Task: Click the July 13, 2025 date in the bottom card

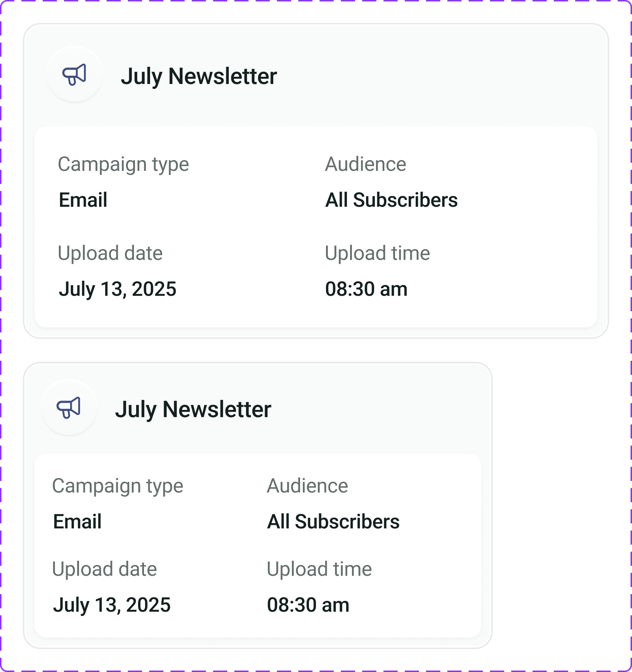Action: click(x=112, y=605)
